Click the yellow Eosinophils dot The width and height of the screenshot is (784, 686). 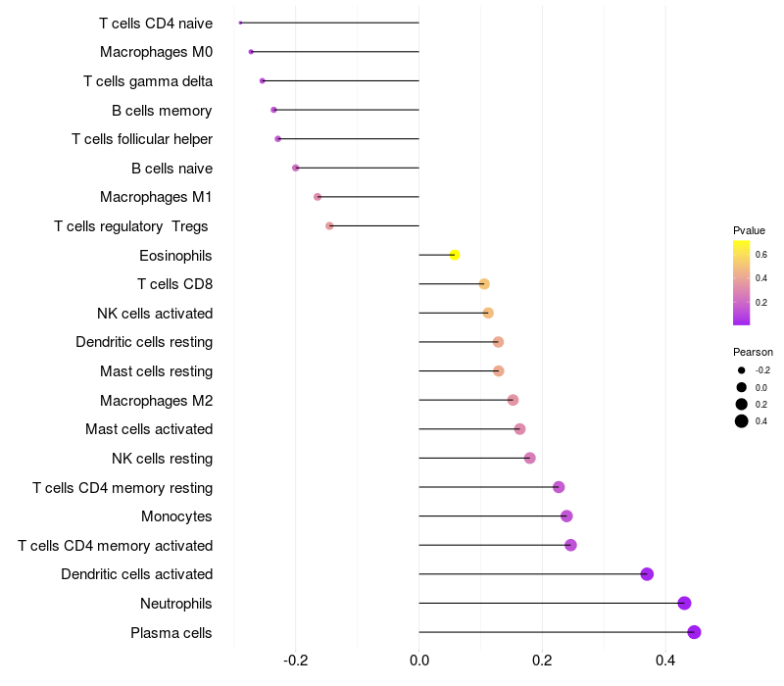coord(455,255)
